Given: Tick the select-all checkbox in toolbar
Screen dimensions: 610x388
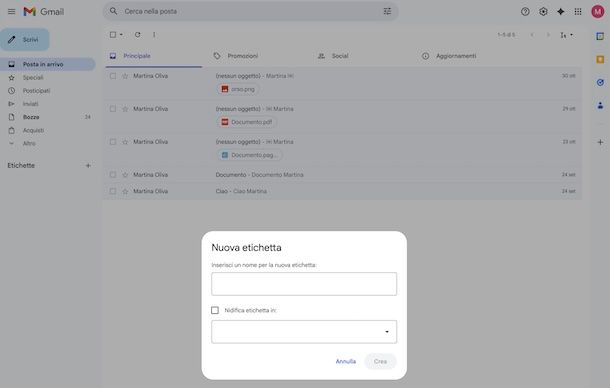Looking at the screenshot, I should point(113,35).
